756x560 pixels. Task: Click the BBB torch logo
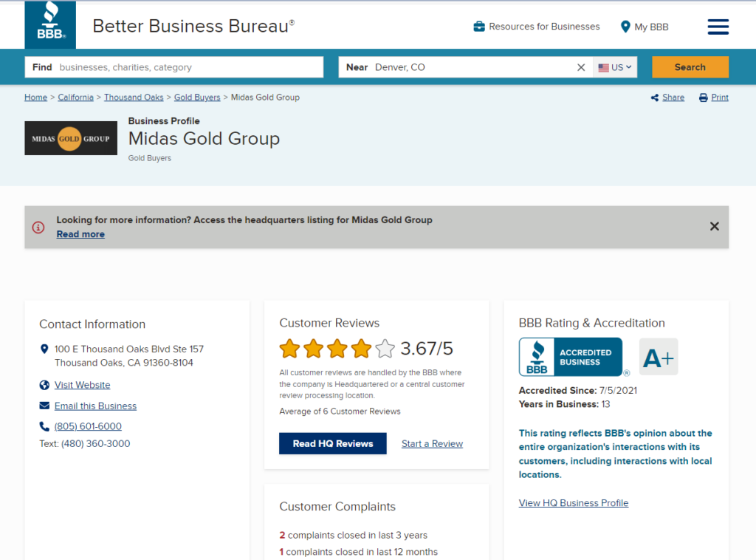50,24
